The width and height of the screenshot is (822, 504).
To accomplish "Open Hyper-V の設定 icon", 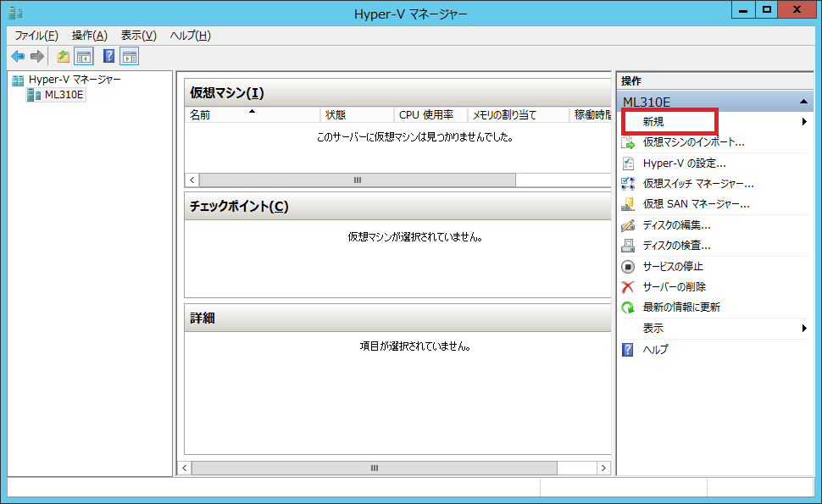I will tap(628, 163).
